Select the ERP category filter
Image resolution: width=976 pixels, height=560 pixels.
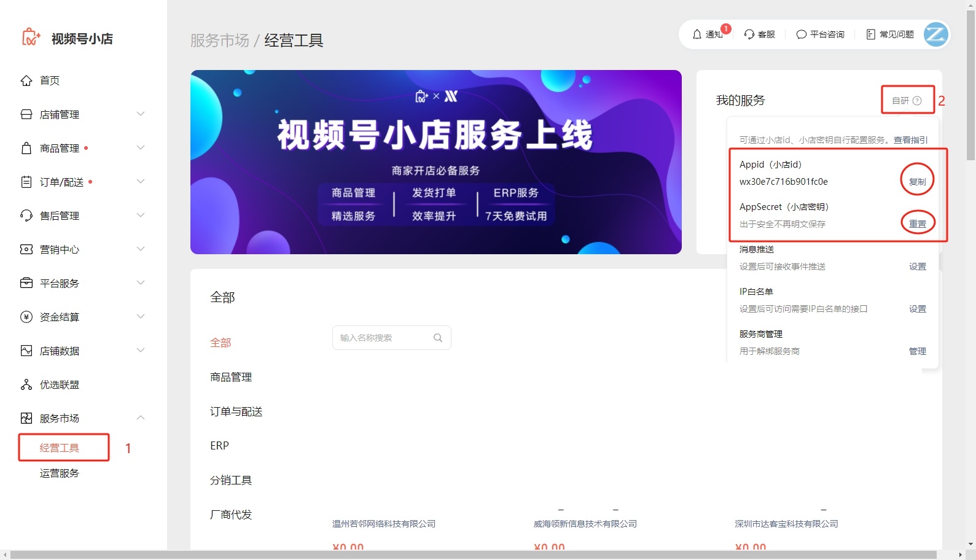(x=219, y=446)
